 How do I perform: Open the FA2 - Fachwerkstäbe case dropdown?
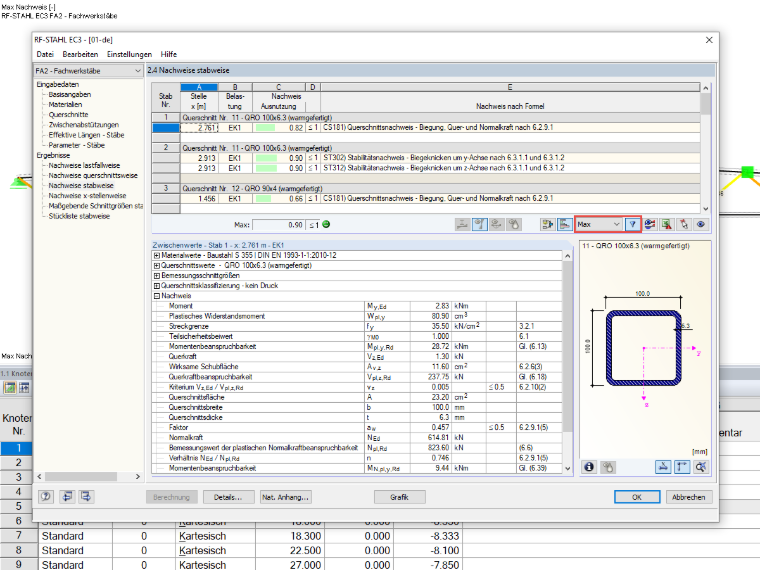pos(88,71)
